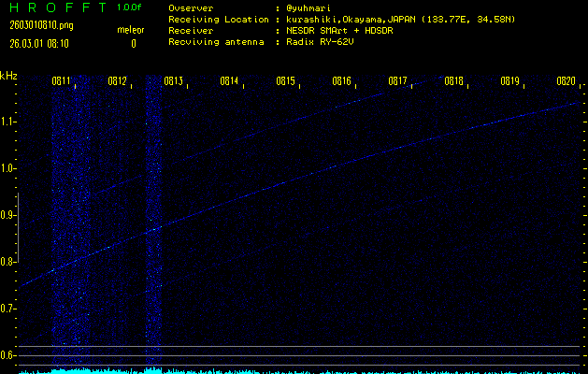Click the observer name @yuhmari

point(307,7)
